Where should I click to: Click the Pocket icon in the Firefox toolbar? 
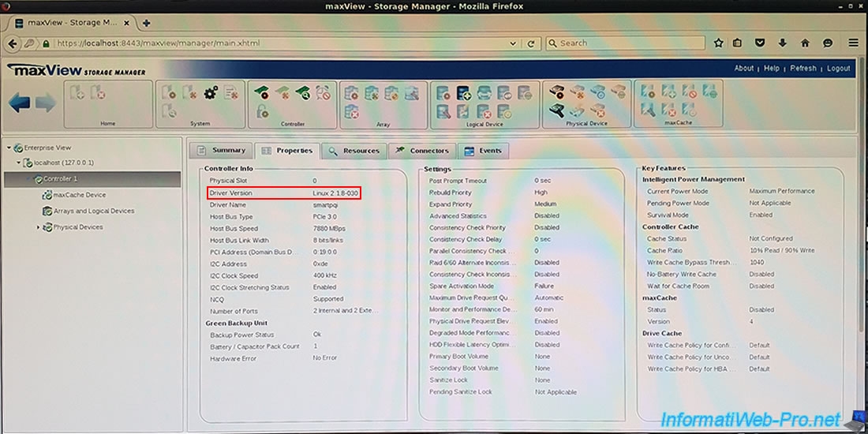click(x=760, y=43)
